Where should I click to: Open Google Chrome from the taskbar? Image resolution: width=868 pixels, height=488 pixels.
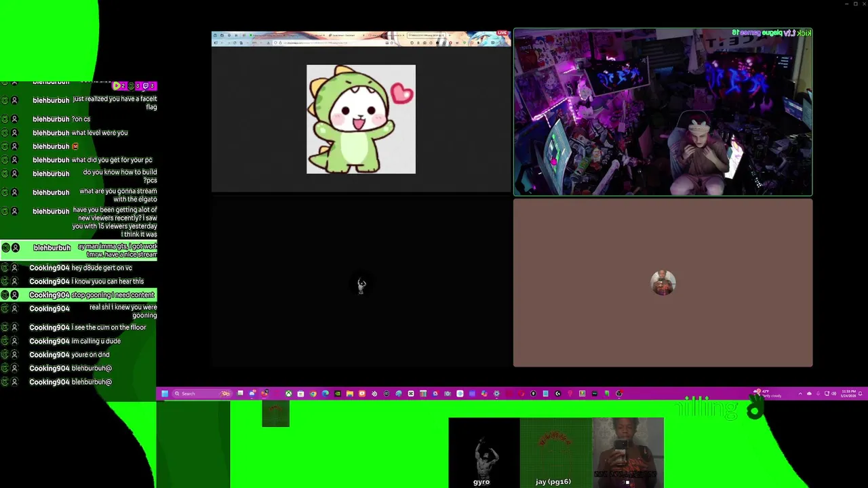point(313,393)
